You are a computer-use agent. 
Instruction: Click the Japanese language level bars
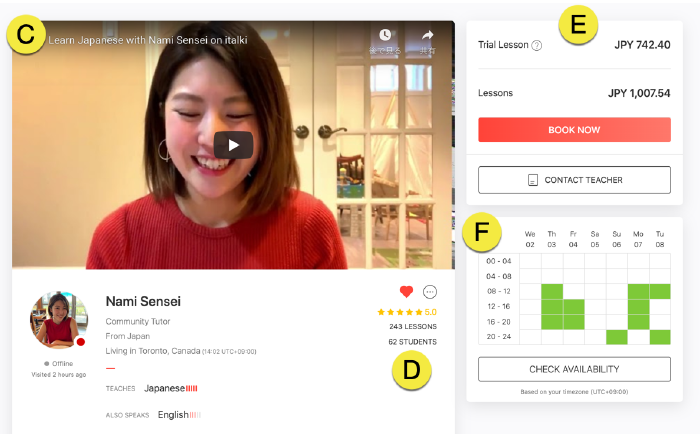(x=192, y=388)
